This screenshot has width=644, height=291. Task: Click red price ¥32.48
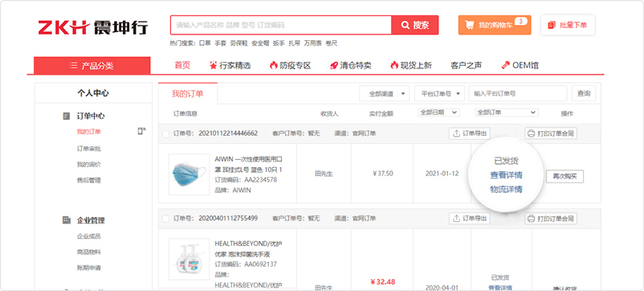coord(382,281)
